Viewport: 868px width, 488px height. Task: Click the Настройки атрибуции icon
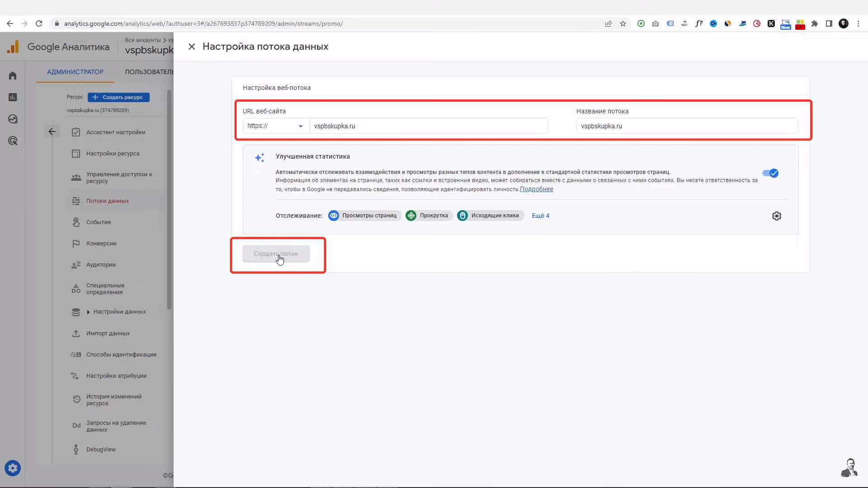click(75, 376)
